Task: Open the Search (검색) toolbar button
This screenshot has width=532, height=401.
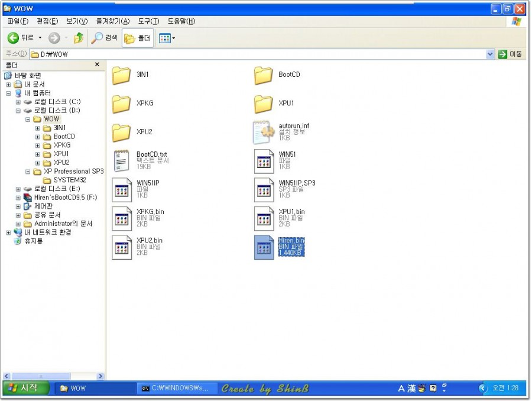Action: click(x=104, y=38)
